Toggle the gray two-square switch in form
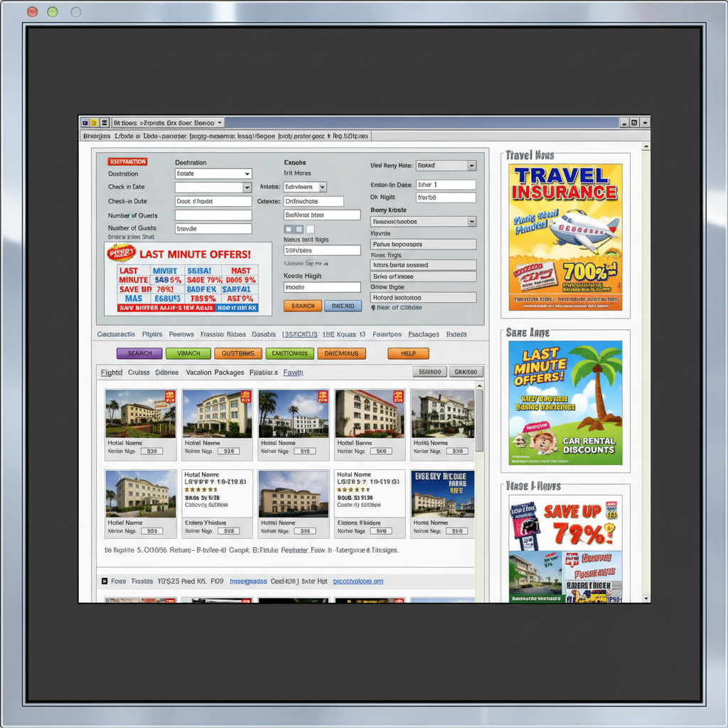 tap(293, 229)
